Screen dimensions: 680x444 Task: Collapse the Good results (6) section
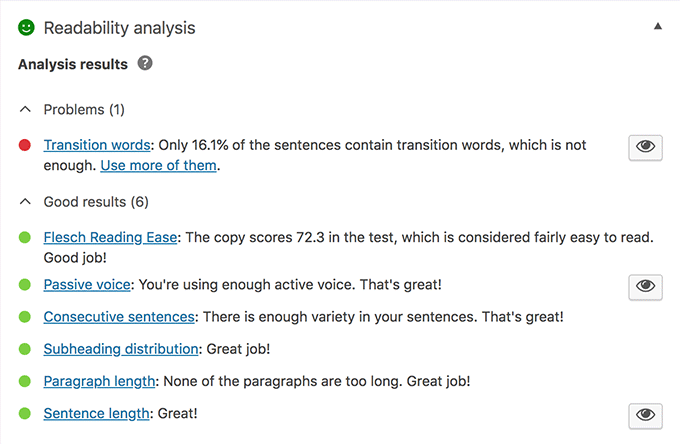25,201
